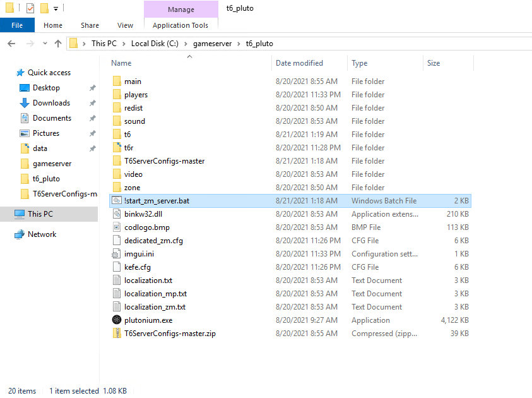The width and height of the screenshot is (532, 398).
Task: Open the main folder icon
Action: (116, 81)
